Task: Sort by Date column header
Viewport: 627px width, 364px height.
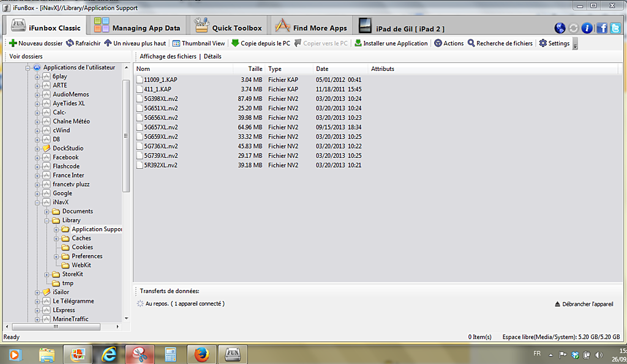Action: pyautogui.click(x=340, y=69)
